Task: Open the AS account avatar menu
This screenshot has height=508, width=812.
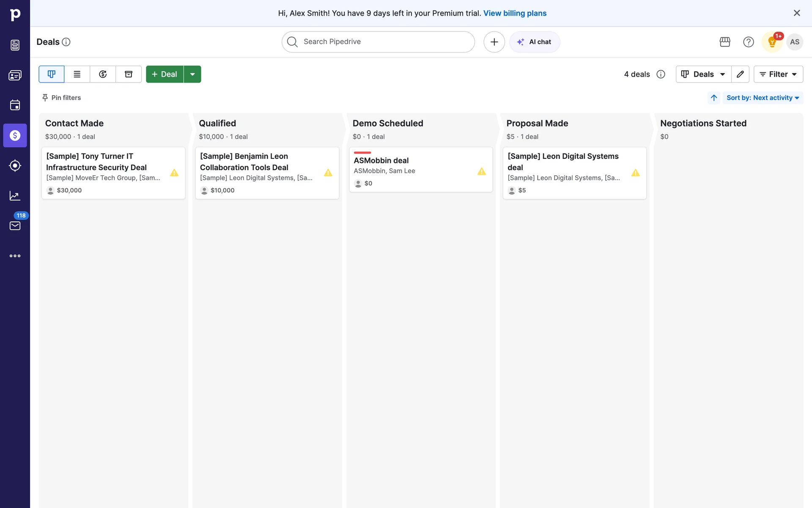Action: coord(795,42)
